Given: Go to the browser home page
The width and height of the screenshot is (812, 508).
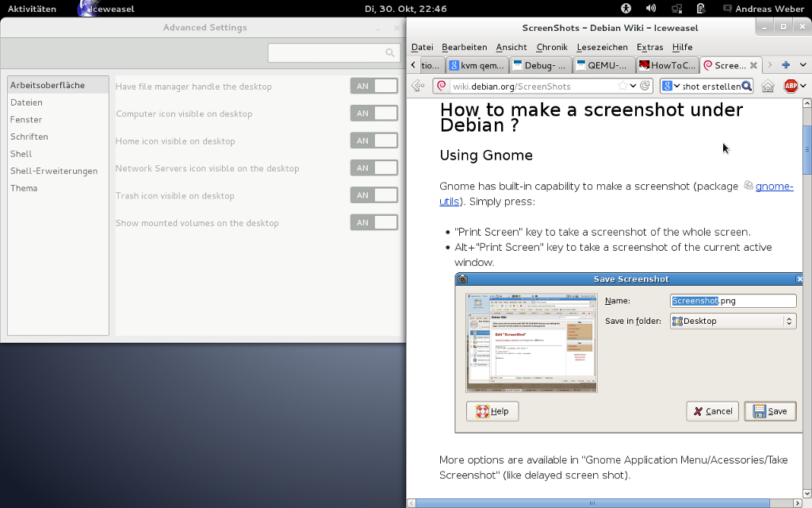Looking at the screenshot, I should point(768,86).
